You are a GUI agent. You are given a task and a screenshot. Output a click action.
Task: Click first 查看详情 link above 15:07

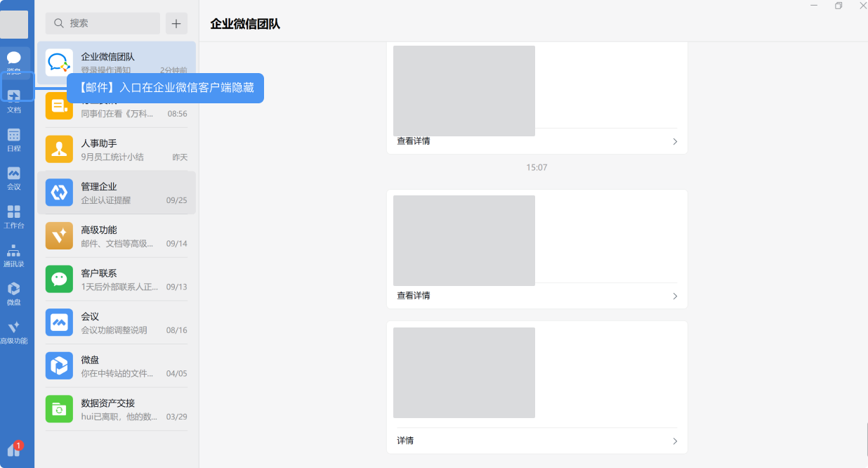tap(414, 141)
